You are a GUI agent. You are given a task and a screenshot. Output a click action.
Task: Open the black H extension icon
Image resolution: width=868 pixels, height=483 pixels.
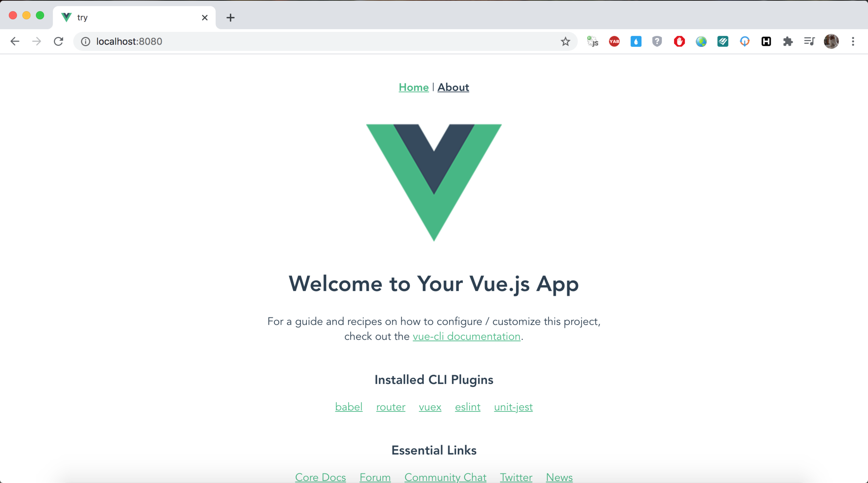766,42
